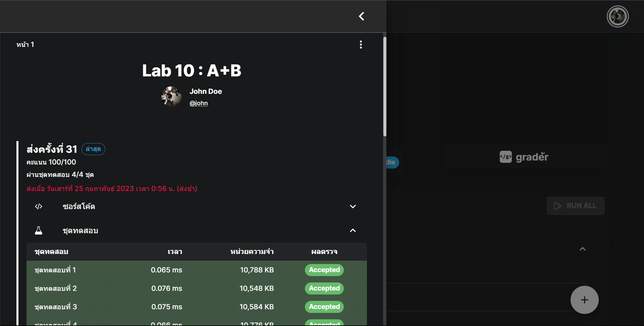644x326 pixels.
Task: Click the flask icon beside ชุดทดสอบ
Action: click(39, 230)
